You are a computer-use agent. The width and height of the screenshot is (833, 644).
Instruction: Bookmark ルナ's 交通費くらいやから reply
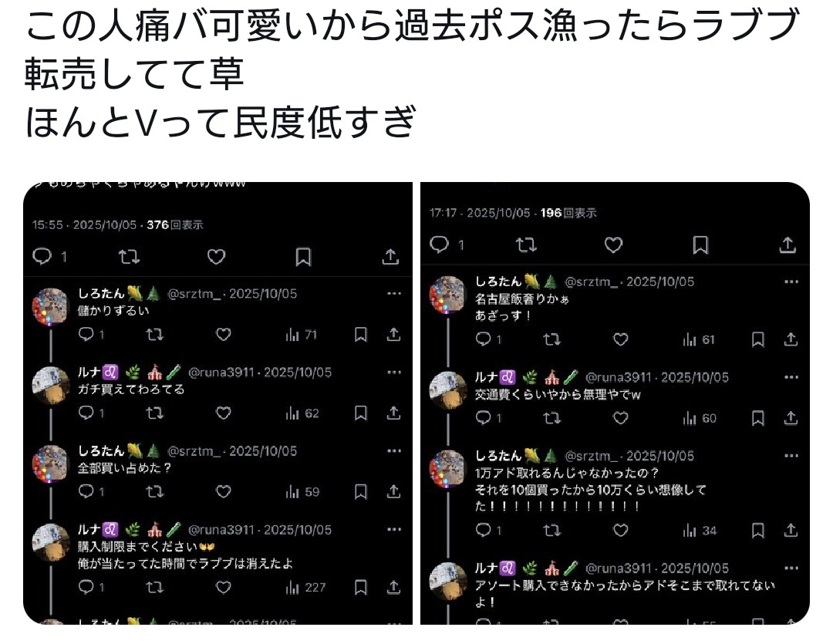757,418
